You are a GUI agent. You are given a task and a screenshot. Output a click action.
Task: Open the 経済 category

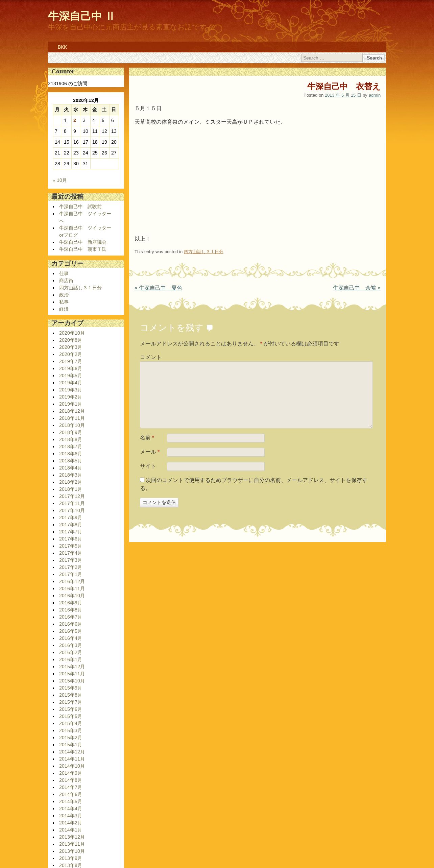(64, 309)
